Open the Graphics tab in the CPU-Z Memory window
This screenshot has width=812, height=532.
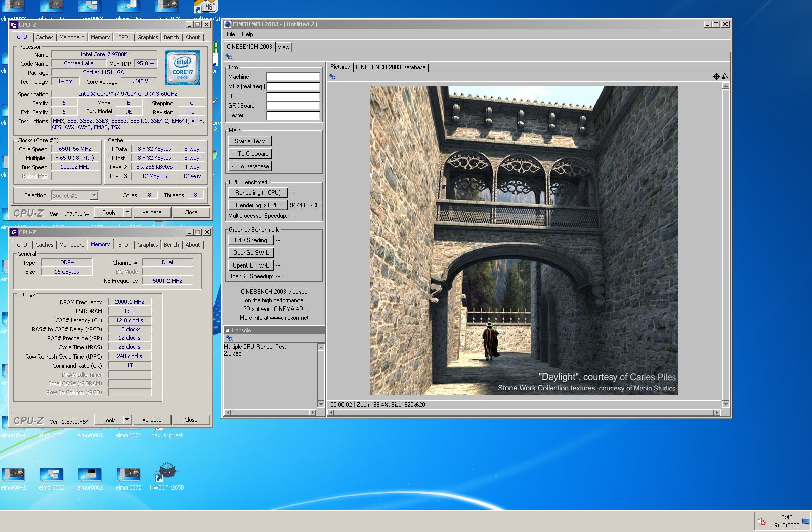(148, 245)
